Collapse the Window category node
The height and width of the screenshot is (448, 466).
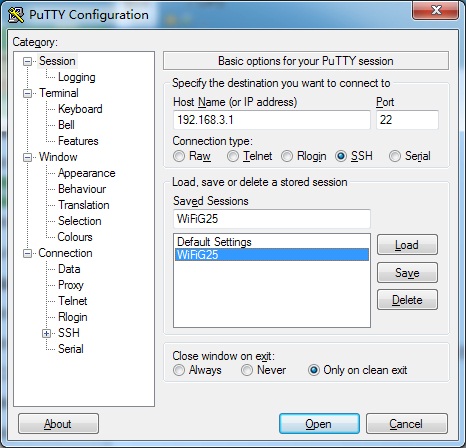27,157
